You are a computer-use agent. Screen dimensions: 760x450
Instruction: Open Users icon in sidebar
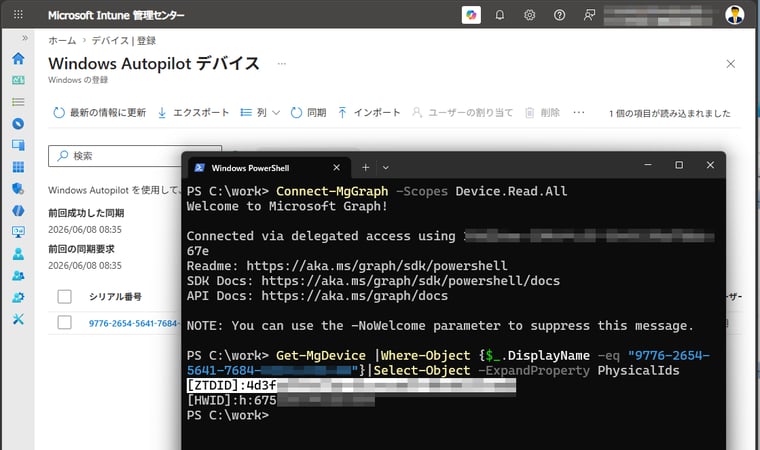18,254
